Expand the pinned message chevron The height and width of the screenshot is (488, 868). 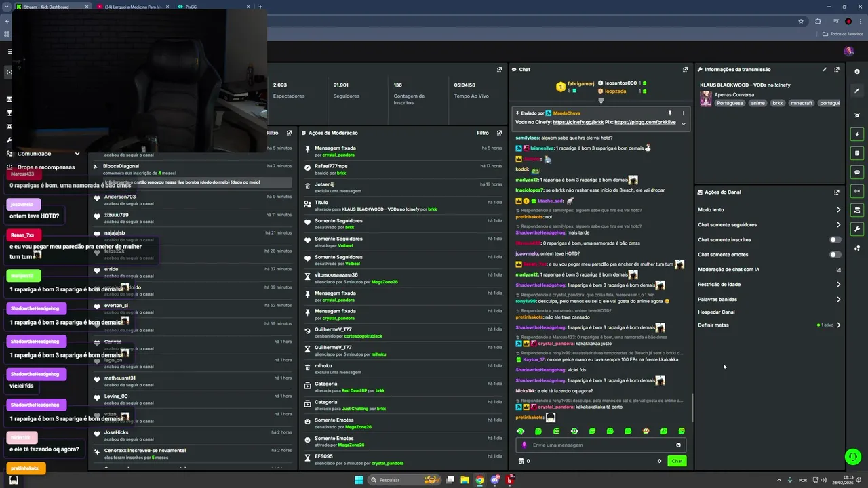(x=683, y=123)
